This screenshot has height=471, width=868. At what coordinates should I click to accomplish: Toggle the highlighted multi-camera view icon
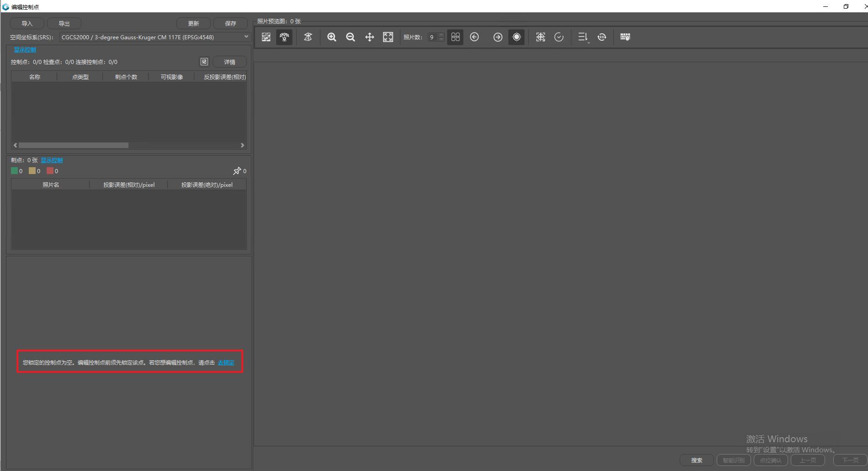point(284,37)
